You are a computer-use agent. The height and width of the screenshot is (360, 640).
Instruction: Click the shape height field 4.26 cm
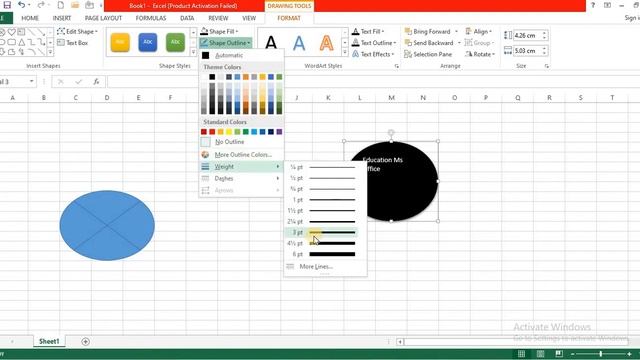527,36
